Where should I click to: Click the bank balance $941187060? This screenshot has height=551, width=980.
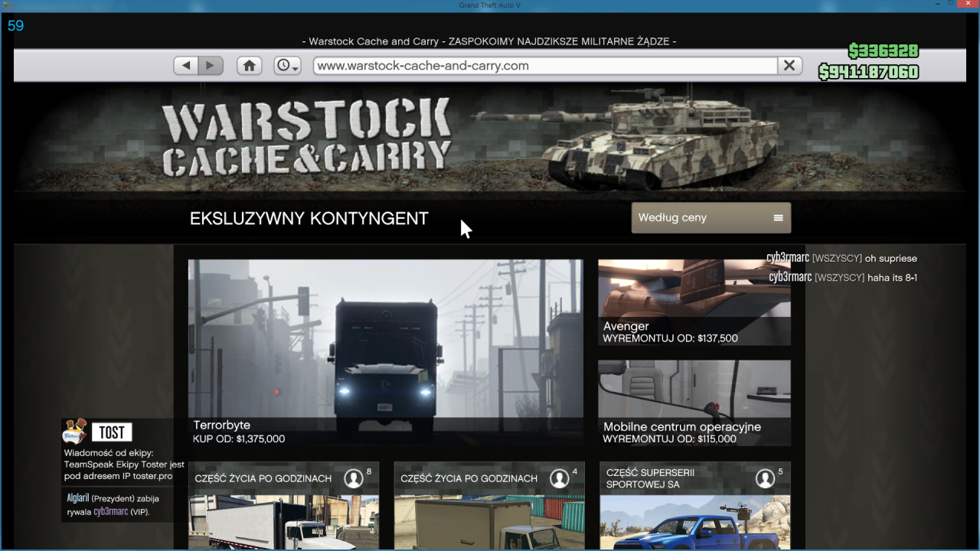pyautogui.click(x=868, y=72)
